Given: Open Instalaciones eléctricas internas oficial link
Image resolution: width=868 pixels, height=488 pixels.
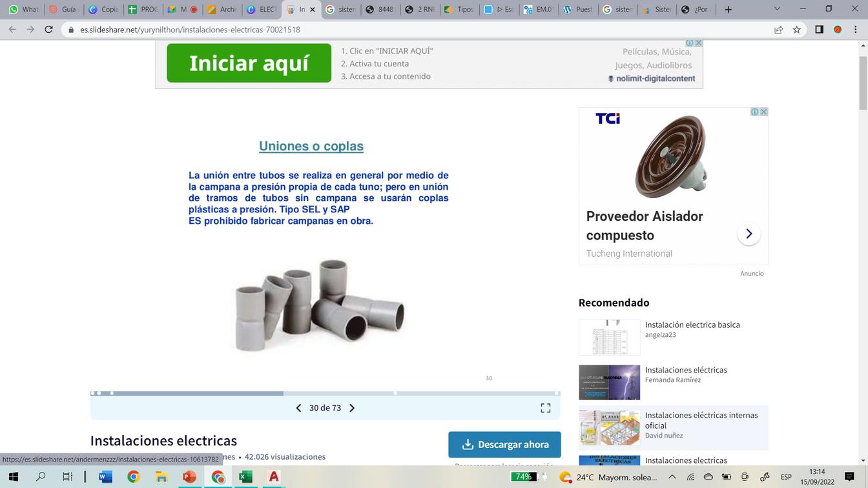Looking at the screenshot, I should coord(701,420).
